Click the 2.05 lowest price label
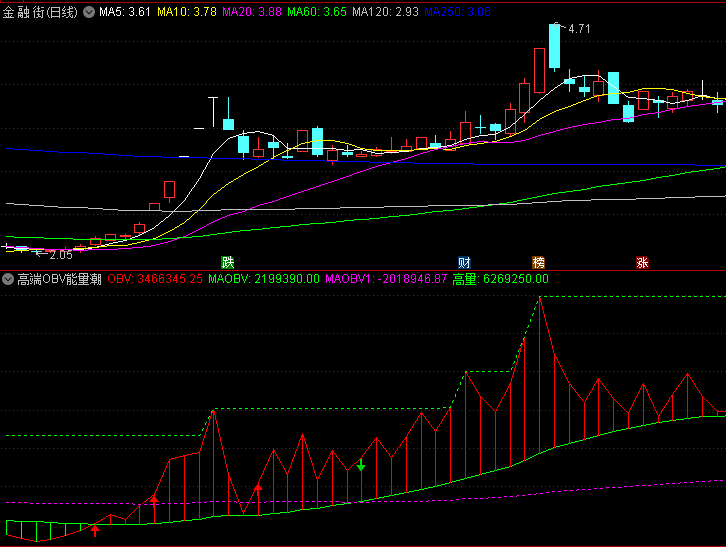Image resolution: width=726 pixels, height=547 pixels. coord(60,255)
